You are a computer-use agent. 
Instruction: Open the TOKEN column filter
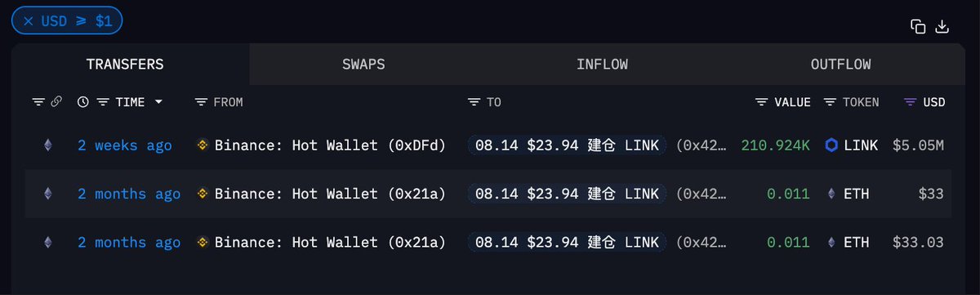click(830, 102)
